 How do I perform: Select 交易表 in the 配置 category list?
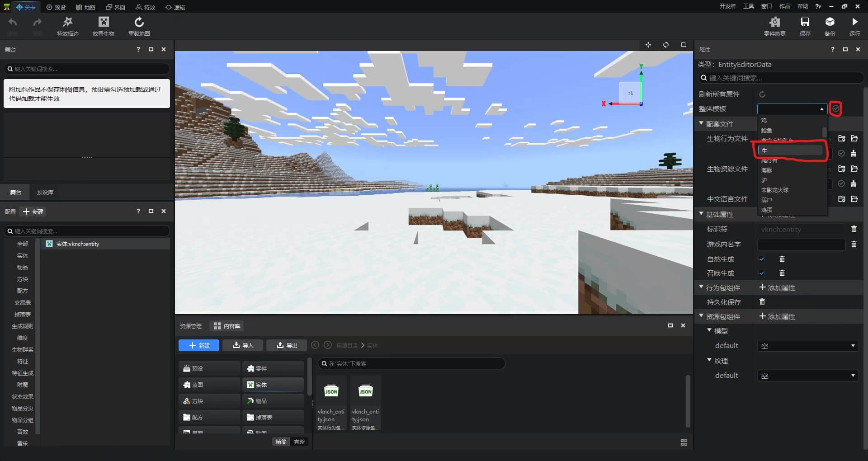coord(23,302)
